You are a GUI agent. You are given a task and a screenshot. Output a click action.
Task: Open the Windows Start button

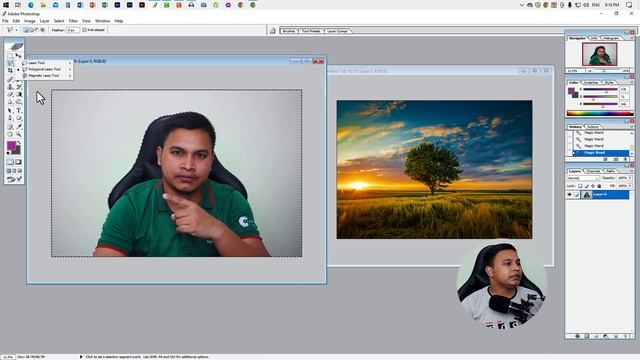tap(6, 5)
